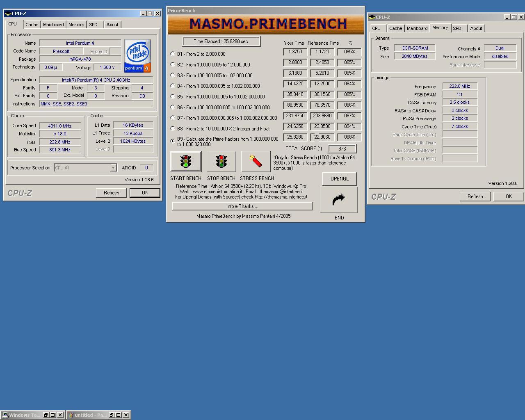This screenshot has height=420, width=525.
Task: Click the Level 2 cache value 1024 KBytes
Action: [133, 141]
